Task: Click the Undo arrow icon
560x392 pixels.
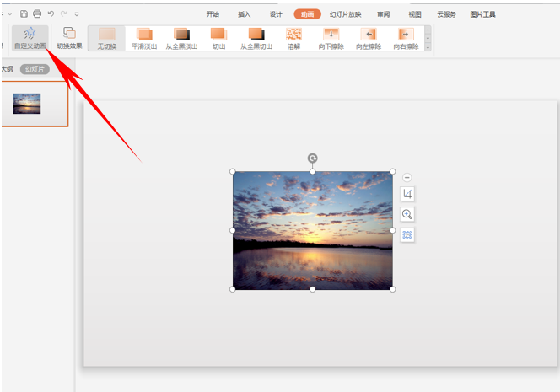Action: [51, 14]
